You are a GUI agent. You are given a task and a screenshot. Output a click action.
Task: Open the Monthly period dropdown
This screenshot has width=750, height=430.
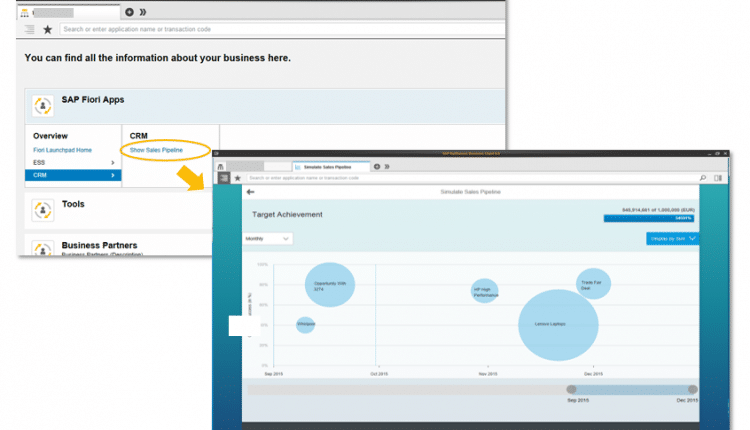tap(267, 239)
